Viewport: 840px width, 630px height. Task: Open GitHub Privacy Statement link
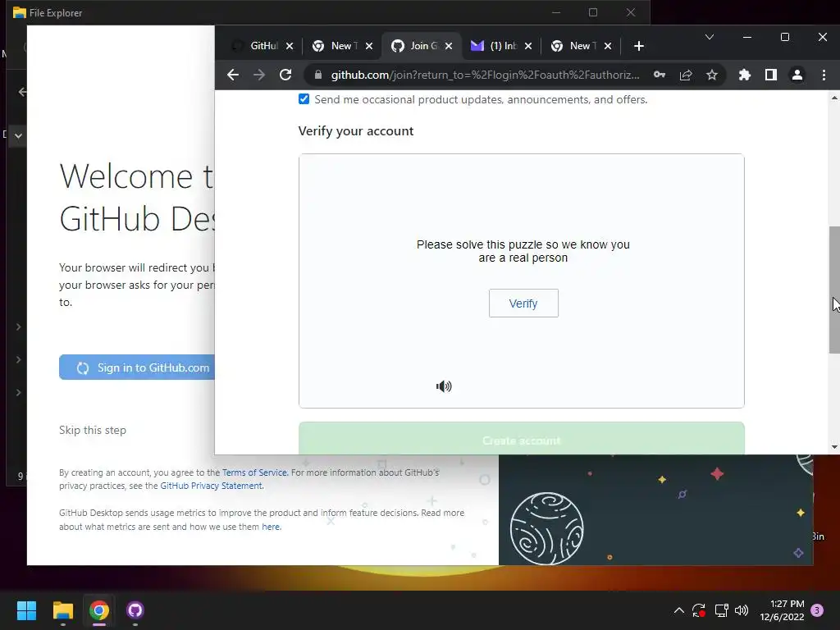[x=212, y=486]
